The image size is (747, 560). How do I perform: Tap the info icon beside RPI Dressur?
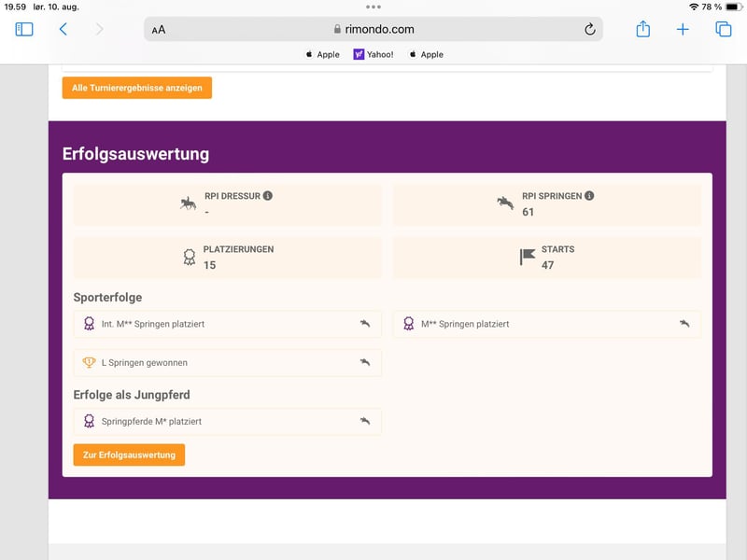[268, 196]
